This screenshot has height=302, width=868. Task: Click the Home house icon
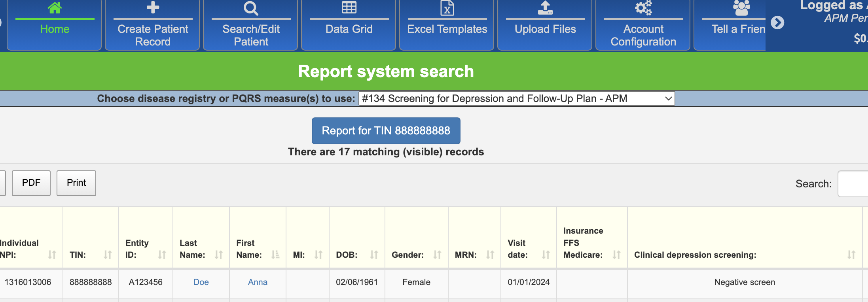(55, 8)
